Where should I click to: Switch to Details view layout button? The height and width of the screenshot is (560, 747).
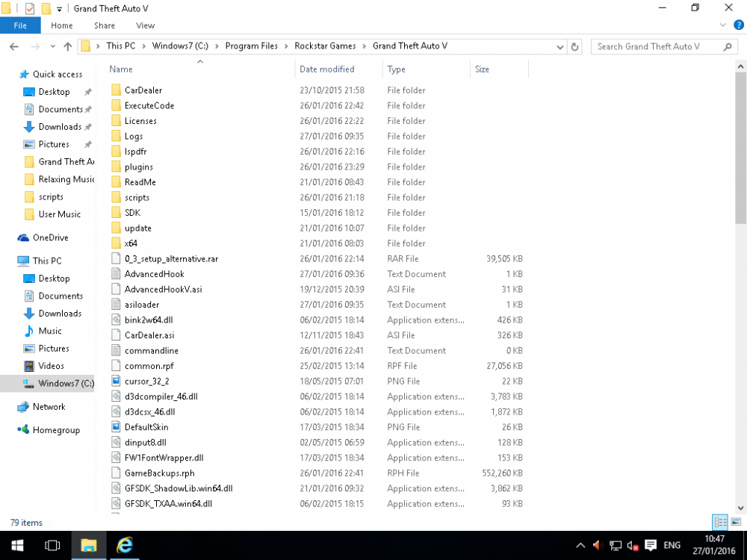coord(720,522)
